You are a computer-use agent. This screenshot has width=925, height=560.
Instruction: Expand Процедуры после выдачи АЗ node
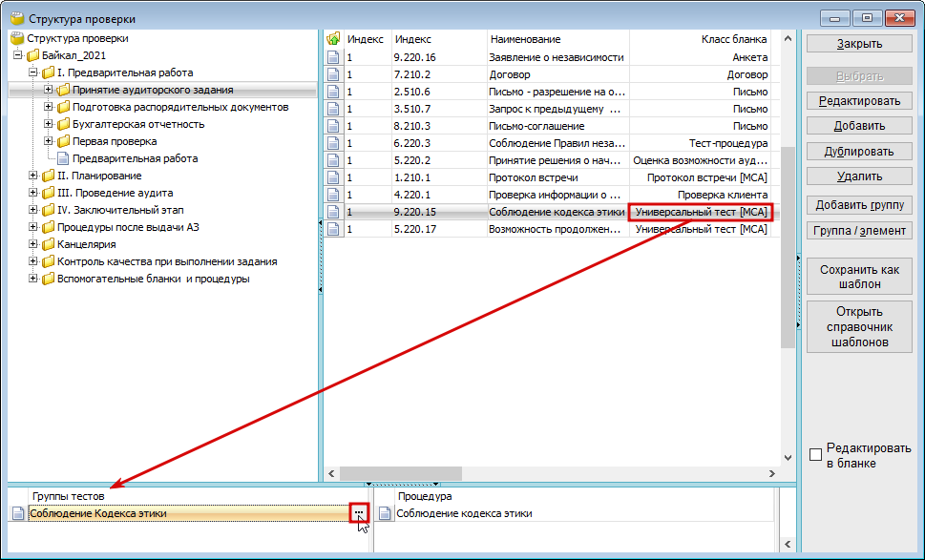coord(33,227)
